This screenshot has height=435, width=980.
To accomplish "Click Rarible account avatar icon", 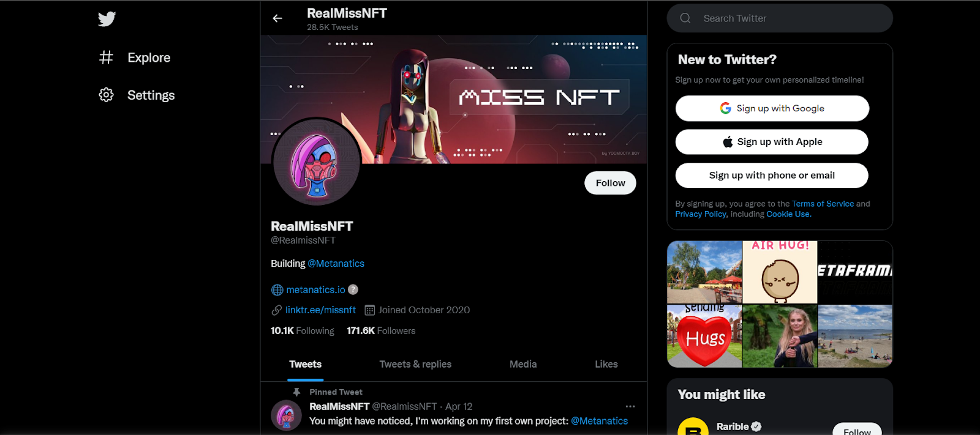I will tap(693, 426).
